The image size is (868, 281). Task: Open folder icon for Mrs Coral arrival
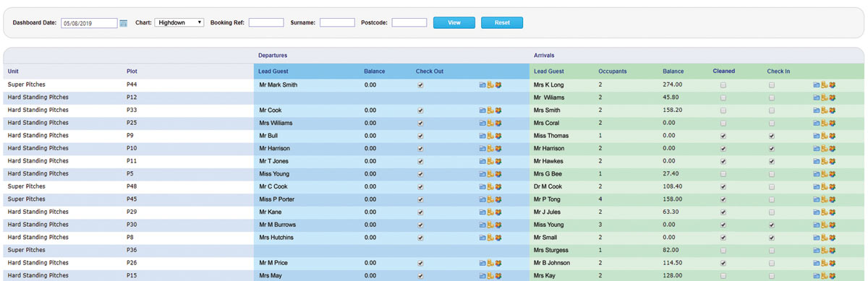[x=817, y=124]
